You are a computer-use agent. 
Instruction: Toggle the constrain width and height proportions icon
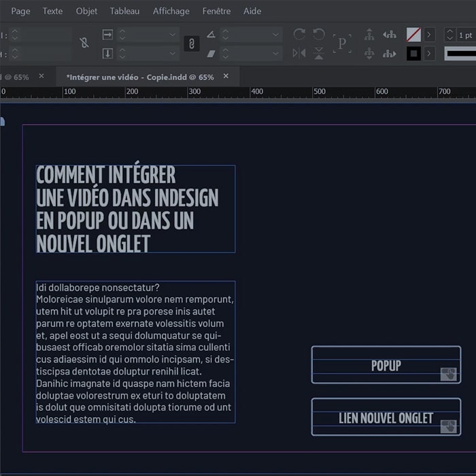pyautogui.click(x=84, y=43)
